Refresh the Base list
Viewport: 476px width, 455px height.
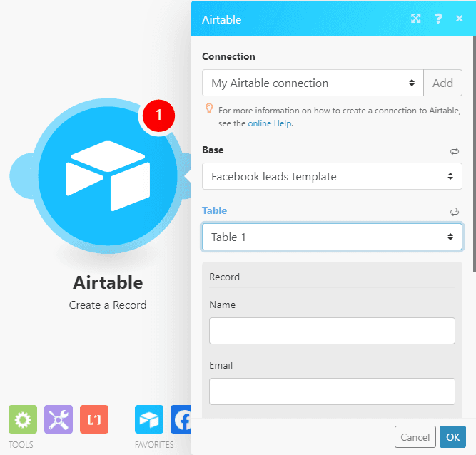tap(454, 151)
